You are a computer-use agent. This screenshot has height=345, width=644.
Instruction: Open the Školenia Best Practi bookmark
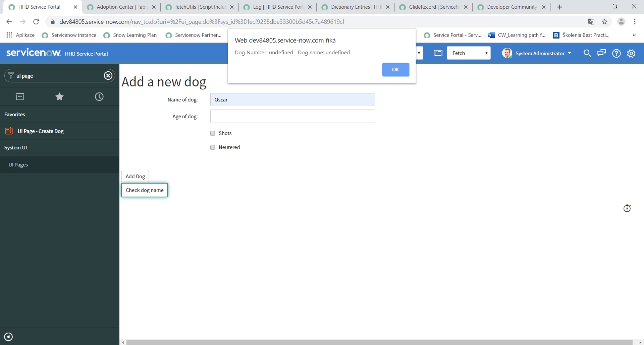[581, 35]
